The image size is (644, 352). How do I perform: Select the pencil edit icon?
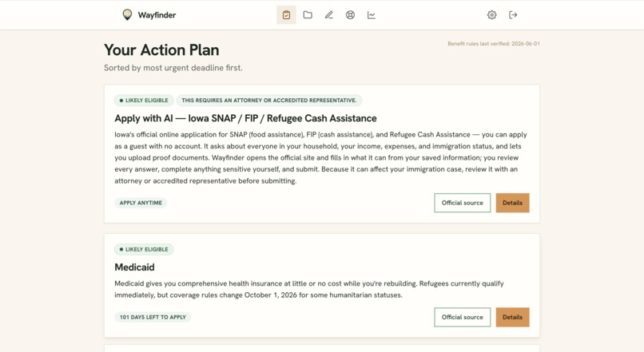click(x=329, y=15)
